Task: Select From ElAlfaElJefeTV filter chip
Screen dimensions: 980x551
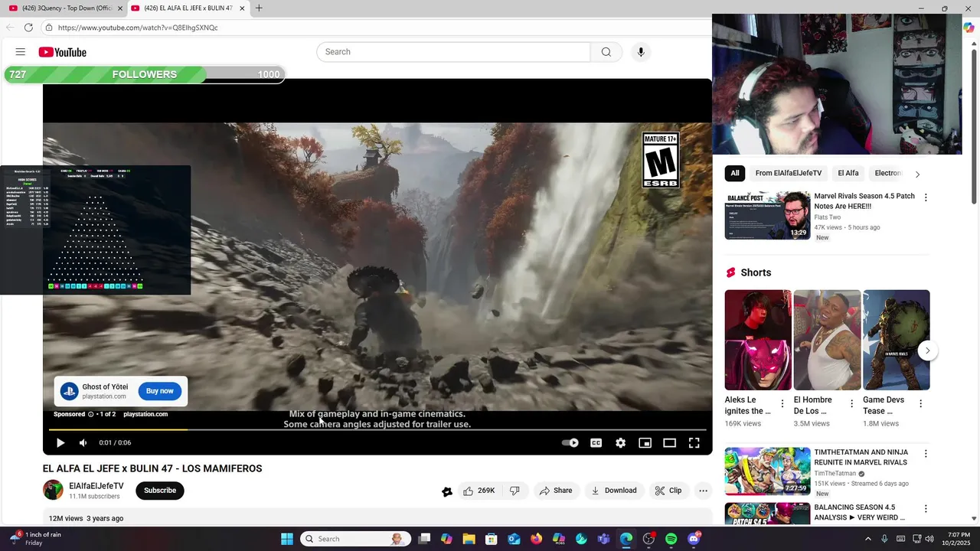Action: click(x=788, y=173)
